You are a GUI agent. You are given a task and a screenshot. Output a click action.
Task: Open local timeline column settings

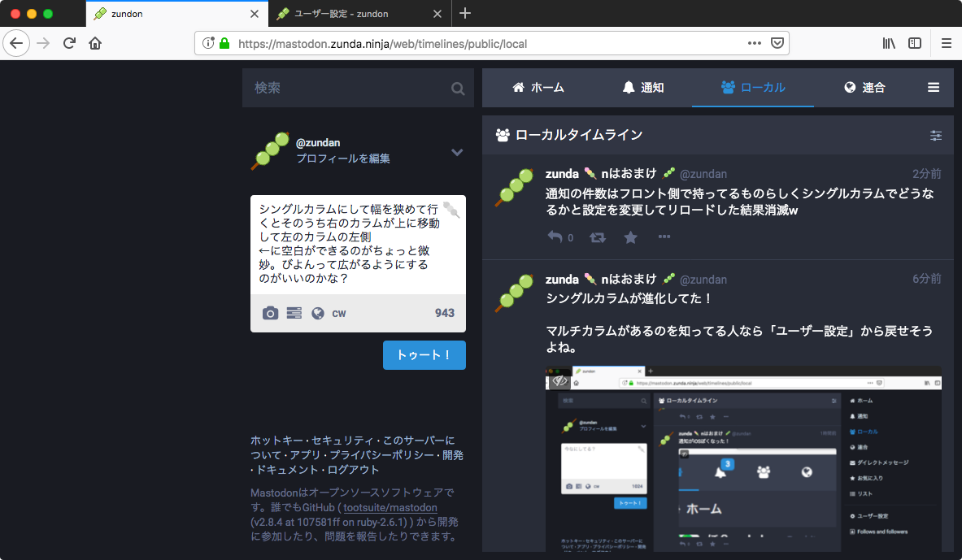[936, 136]
